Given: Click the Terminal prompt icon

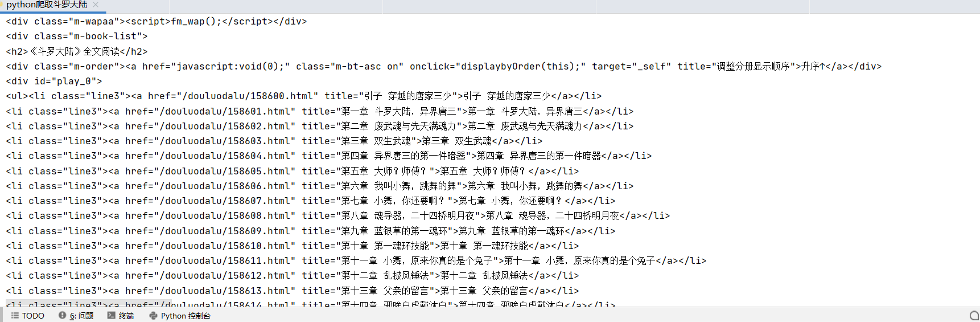Looking at the screenshot, I should pyautogui.click(x=111, y=316).
